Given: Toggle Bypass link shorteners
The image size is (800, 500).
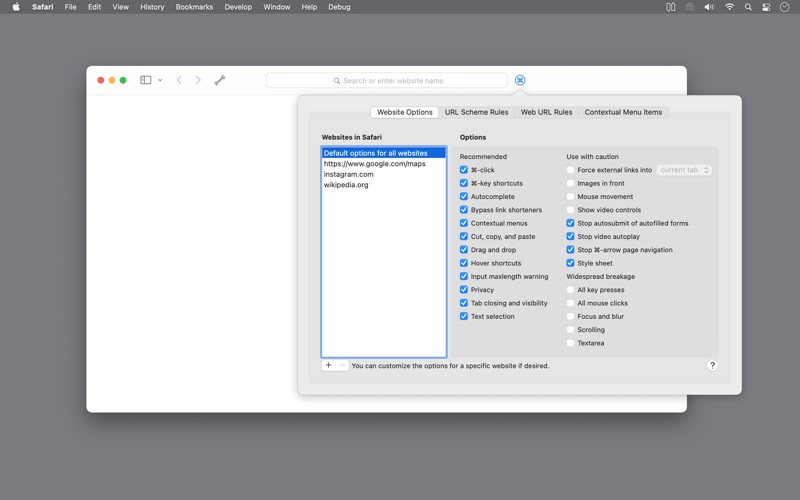Looking at the screenshot, I should (x=464, y=210).
